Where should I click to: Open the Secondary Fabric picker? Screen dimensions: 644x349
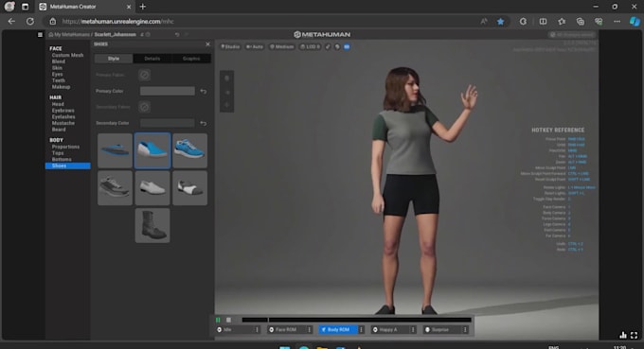(144, 107)
